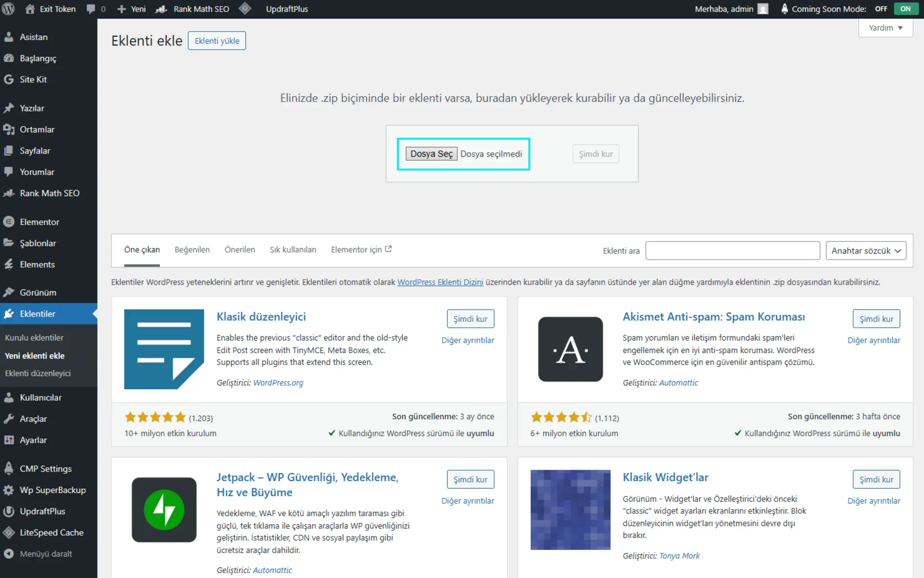Click the Ortamlar media icon

pos(9,130)
